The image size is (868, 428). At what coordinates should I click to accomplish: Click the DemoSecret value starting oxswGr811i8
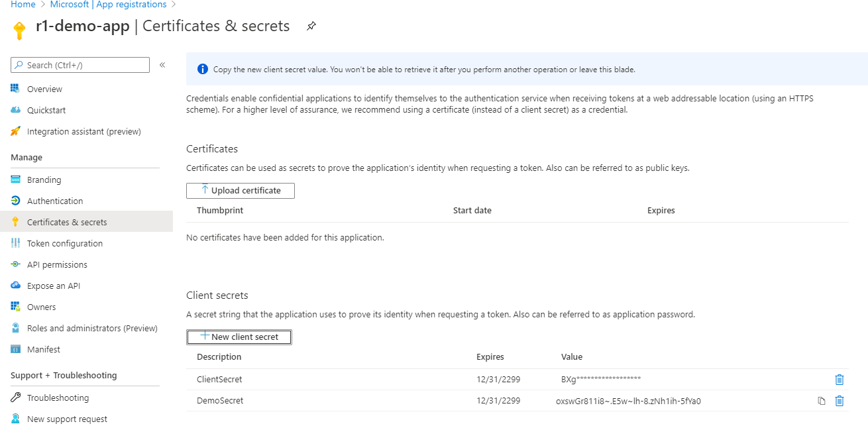click(x=628, y=401)
